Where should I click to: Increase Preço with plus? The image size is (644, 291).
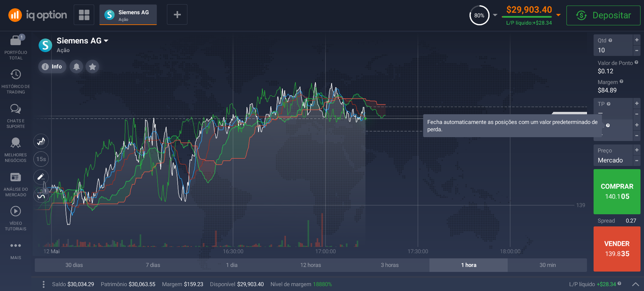tap(637, 150)
